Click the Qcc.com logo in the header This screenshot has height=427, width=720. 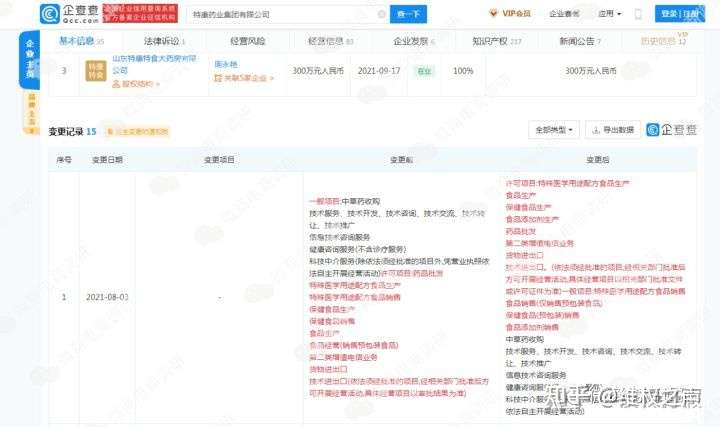(69, 14)
